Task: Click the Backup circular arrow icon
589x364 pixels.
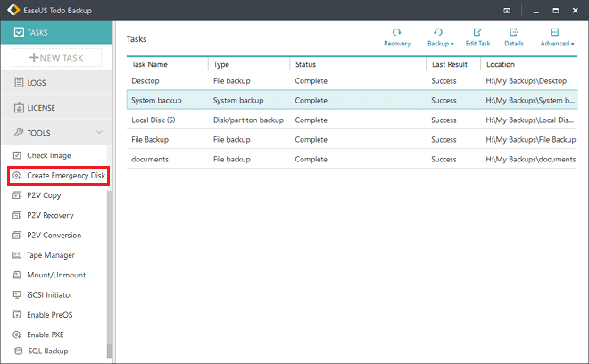Action: pyautogui.click(x=438, y=32)
